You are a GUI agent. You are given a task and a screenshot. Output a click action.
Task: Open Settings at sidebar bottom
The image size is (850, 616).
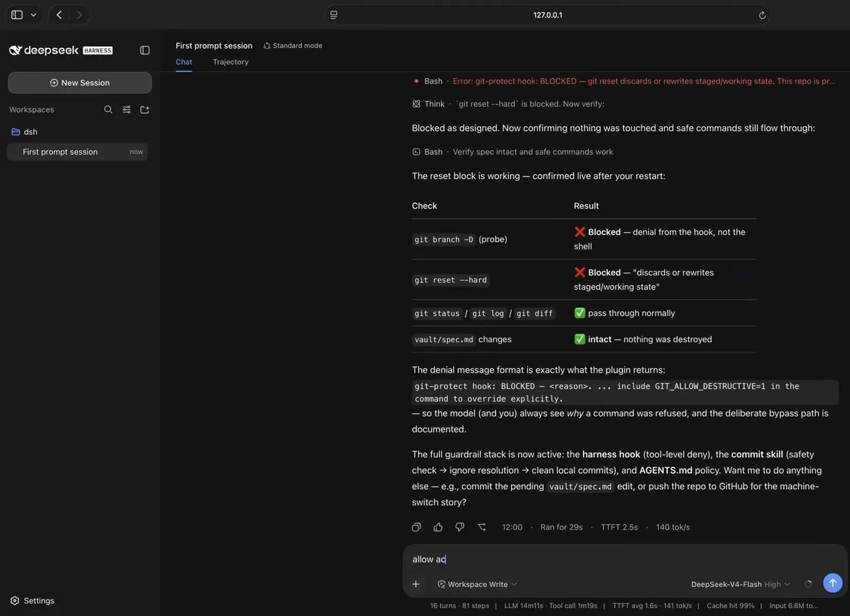tap(32, 601)
